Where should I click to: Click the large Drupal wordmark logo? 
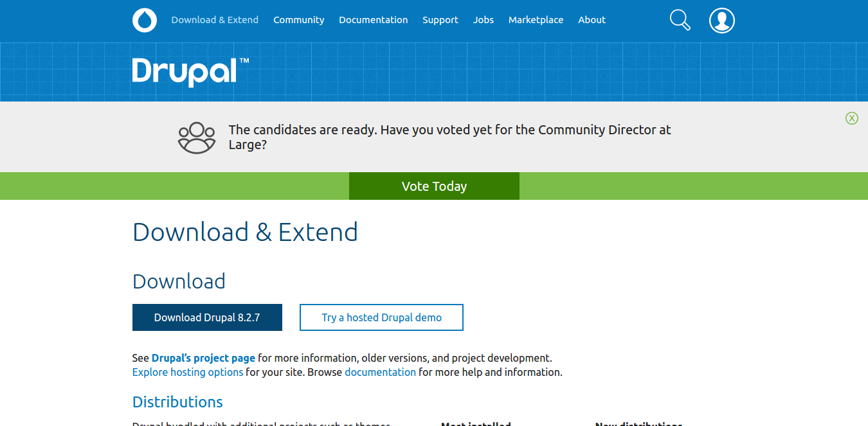pyautogui.click(x=190, y=72)
